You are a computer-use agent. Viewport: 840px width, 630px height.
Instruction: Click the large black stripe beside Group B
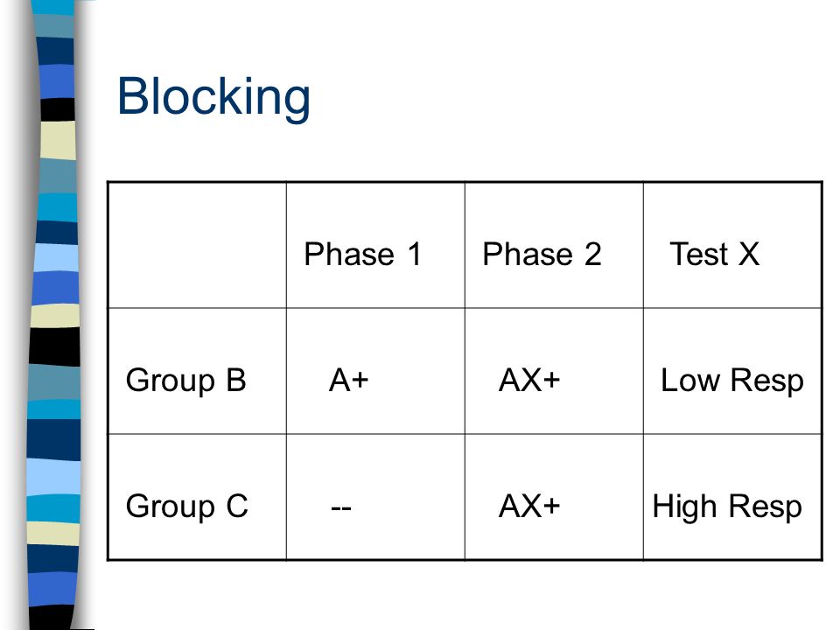click(54, 346)
